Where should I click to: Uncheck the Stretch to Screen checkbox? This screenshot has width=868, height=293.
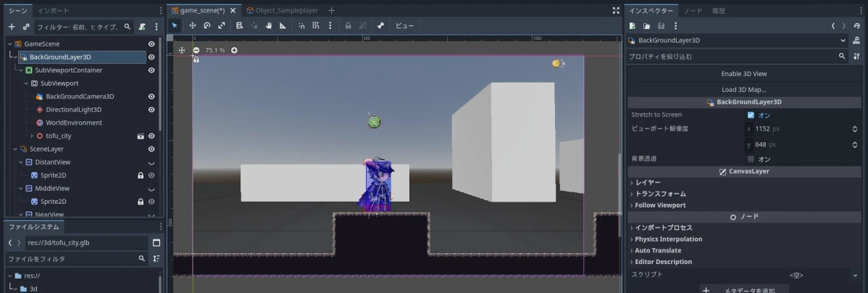point(751,115)
